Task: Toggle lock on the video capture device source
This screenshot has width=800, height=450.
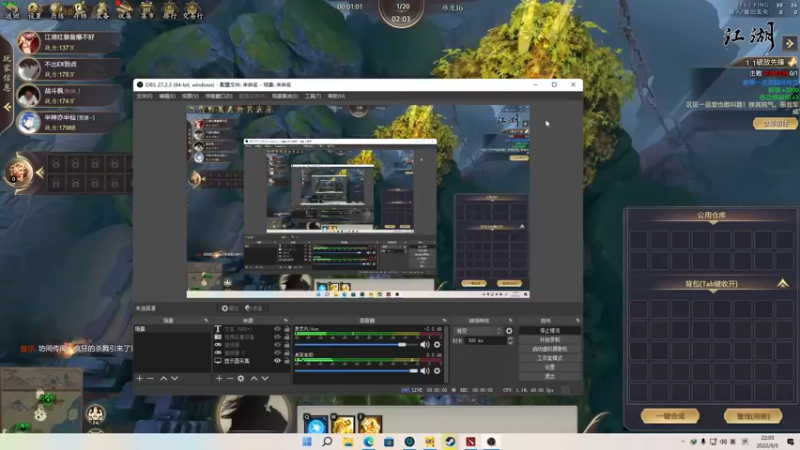Action: 286,337
